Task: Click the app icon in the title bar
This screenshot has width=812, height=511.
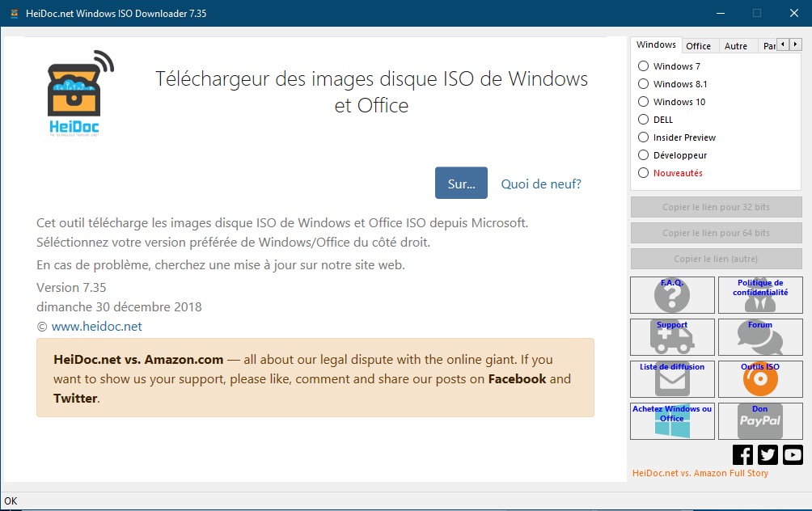Action: tap(15, 14)
